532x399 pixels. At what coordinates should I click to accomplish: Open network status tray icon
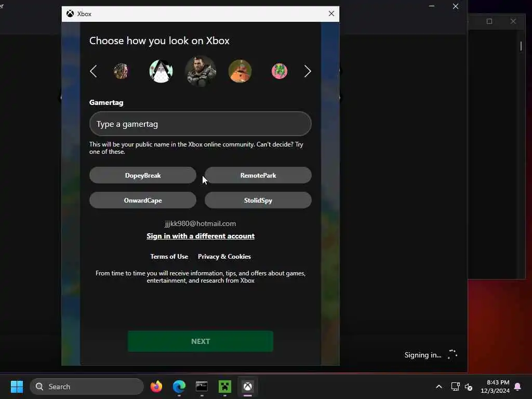point(455,387)
